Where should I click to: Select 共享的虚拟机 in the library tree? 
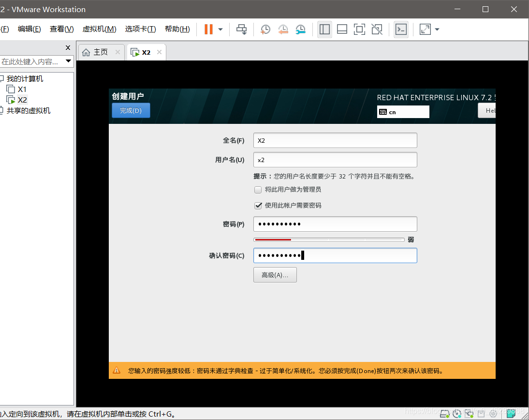(29, 111)
